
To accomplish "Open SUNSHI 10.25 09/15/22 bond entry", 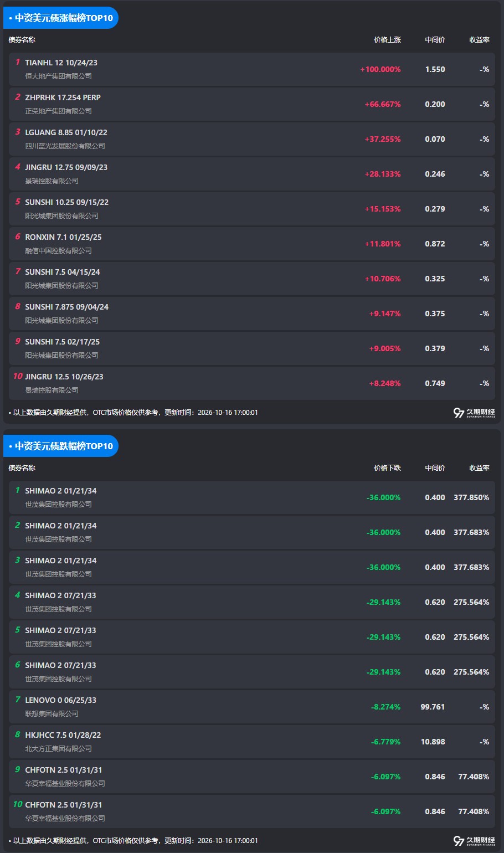I will [x=252, y=209].
